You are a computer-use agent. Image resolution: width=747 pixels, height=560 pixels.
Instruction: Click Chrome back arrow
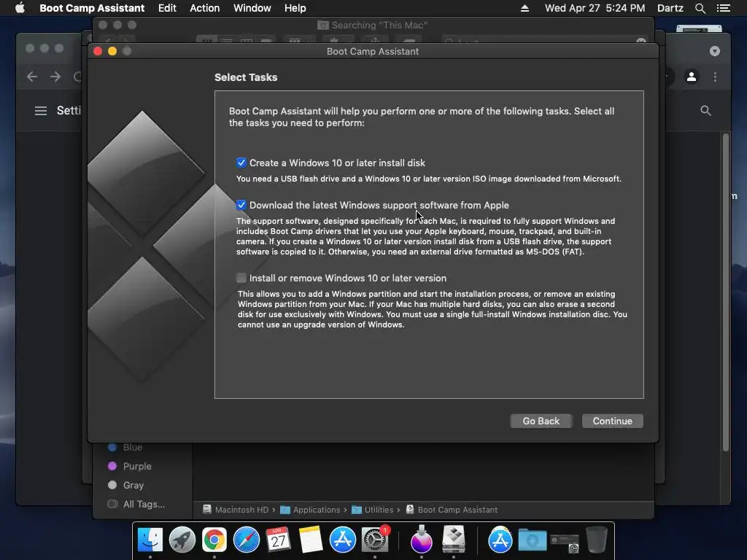[x=32, y=77]
